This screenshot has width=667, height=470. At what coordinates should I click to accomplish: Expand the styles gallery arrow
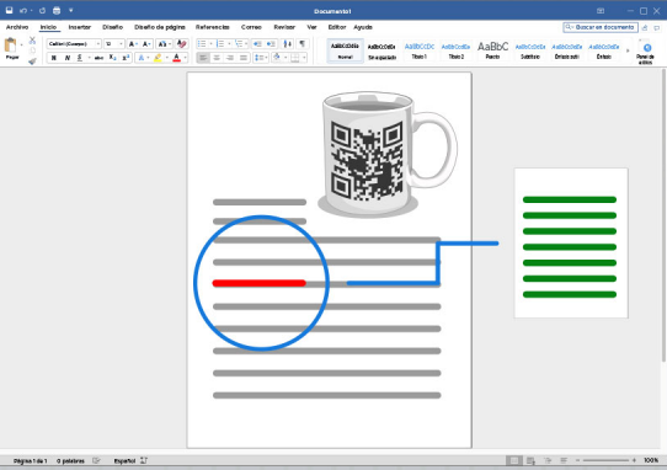(628, 50)
